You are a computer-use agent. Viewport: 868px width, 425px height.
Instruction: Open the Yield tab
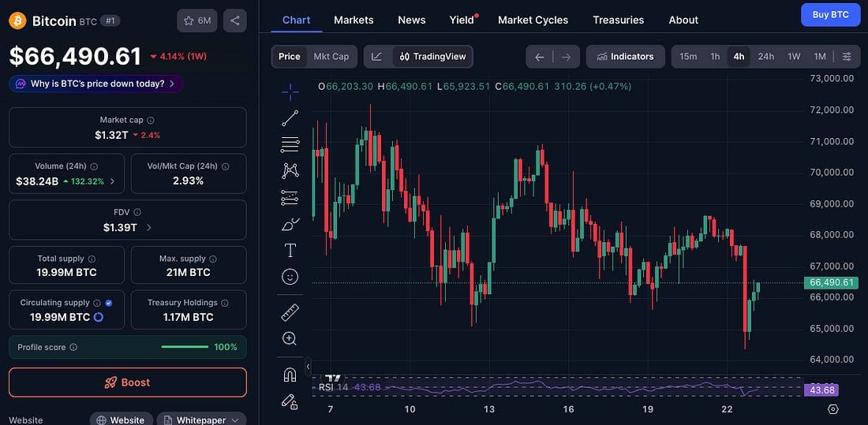pos(462,20)
